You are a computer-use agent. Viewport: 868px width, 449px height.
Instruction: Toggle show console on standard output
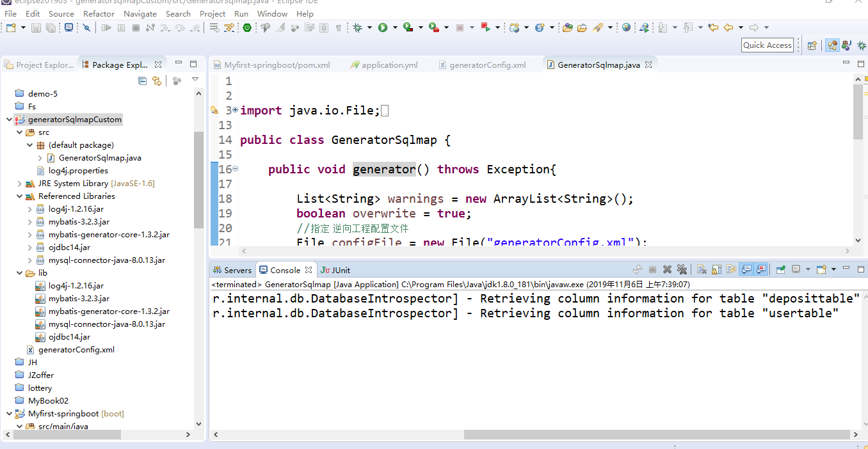coord(746,270)
